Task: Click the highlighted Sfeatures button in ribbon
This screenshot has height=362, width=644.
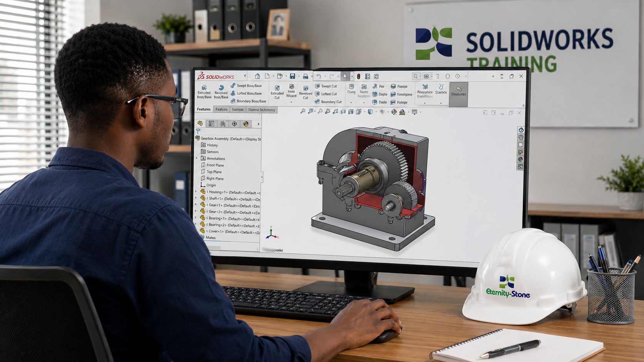Action: click(458, 94)
